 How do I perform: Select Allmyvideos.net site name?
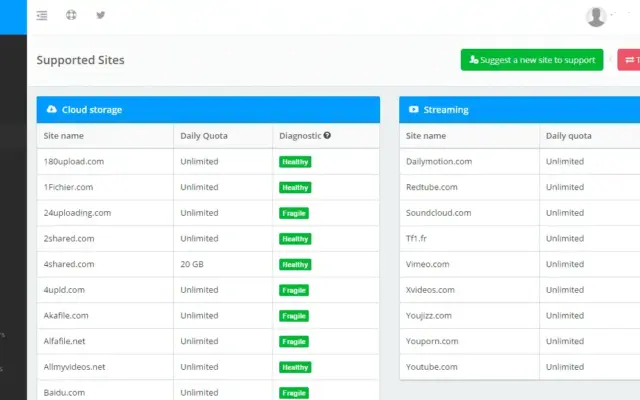point(75,367)
